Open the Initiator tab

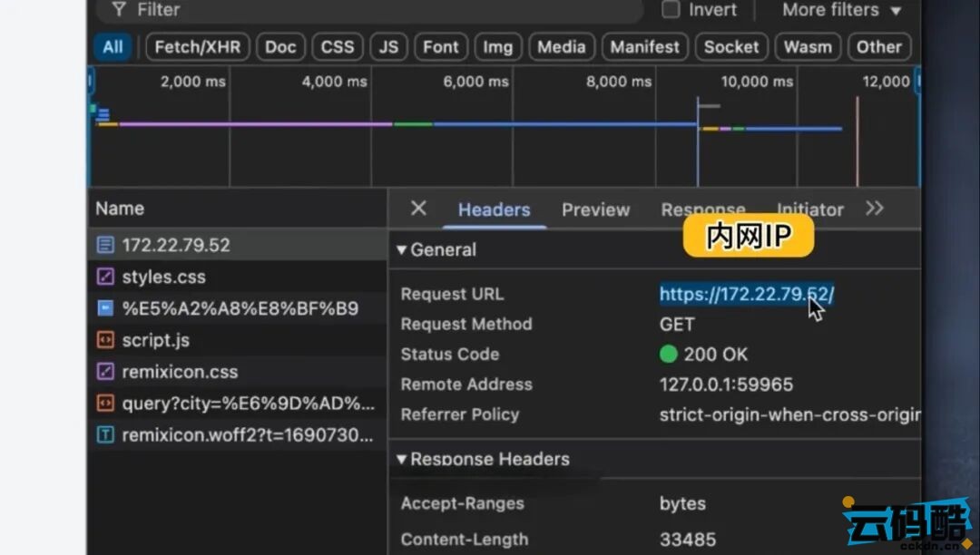(809, 209)
